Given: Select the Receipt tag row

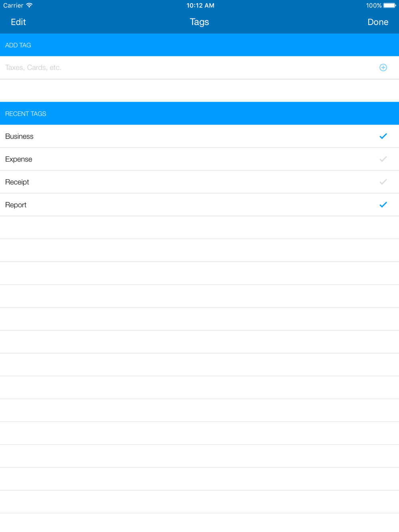Looking at the screenshot, I should (199, 182).
